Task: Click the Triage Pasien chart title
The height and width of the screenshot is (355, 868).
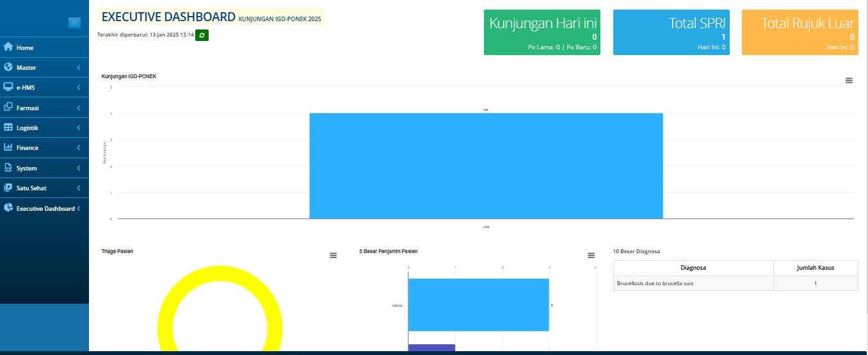Action: tap(117, 251)
